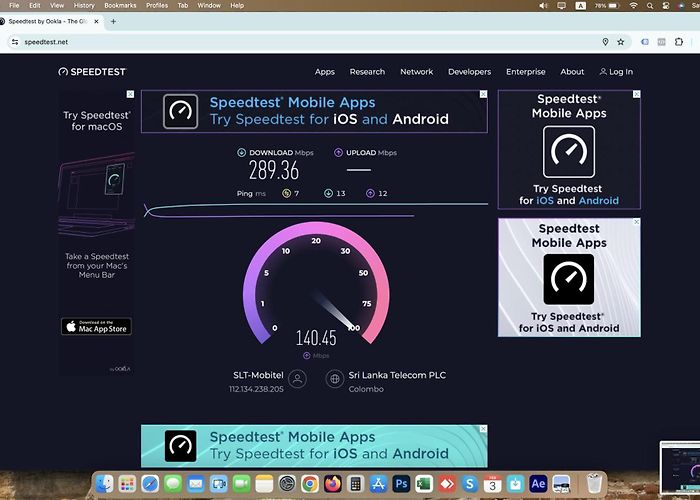This screenshot has height=500, width=700.
Task: Open the History menu
Action: [84, 5]
